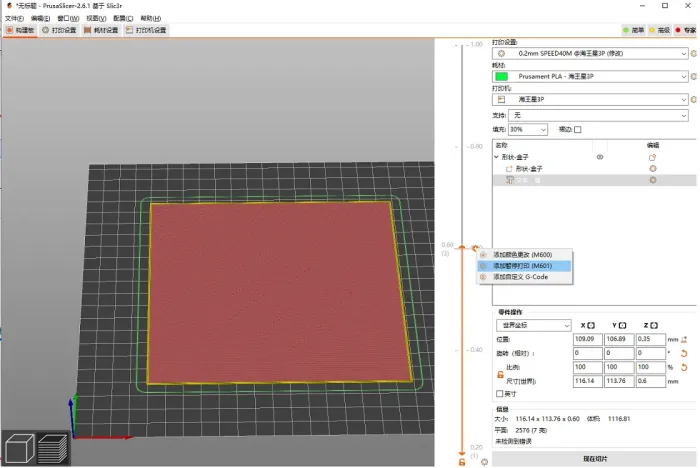The height and width of the screenshot is (468, 700).
Task: Collapse the 形状-盒子 object tree
Action: 496,157
